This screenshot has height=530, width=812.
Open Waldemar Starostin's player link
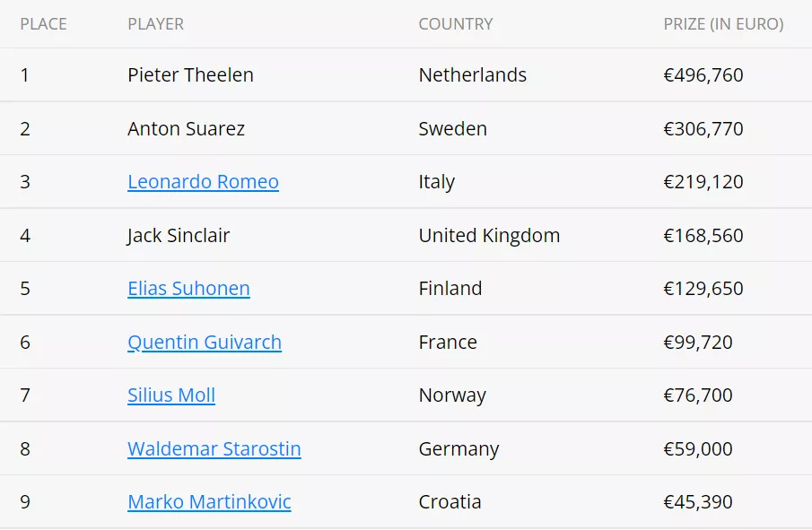pos(214,449)
